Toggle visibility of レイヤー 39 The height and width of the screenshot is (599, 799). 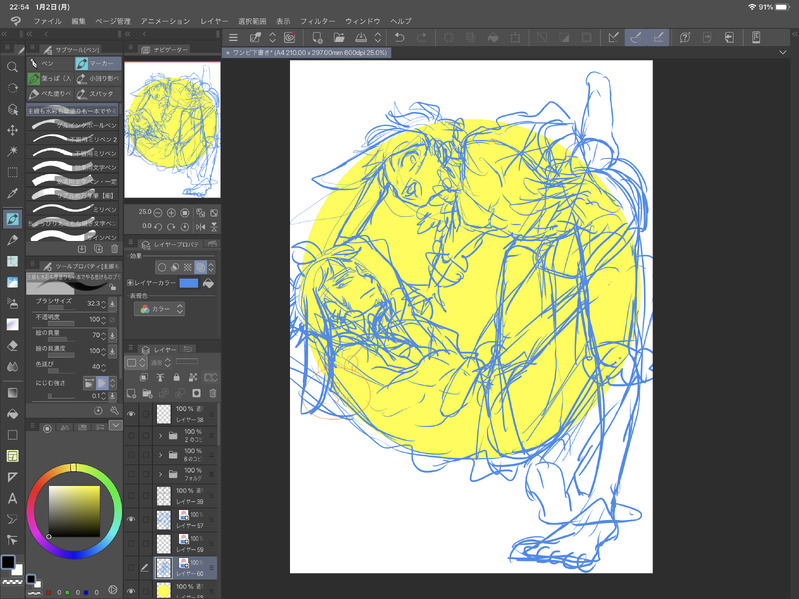coord(131,495)
